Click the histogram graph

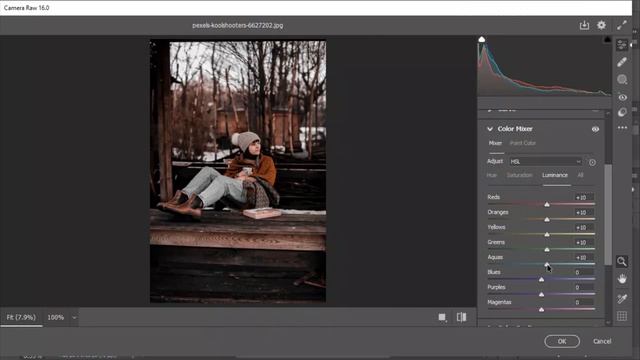coord(544,67)
